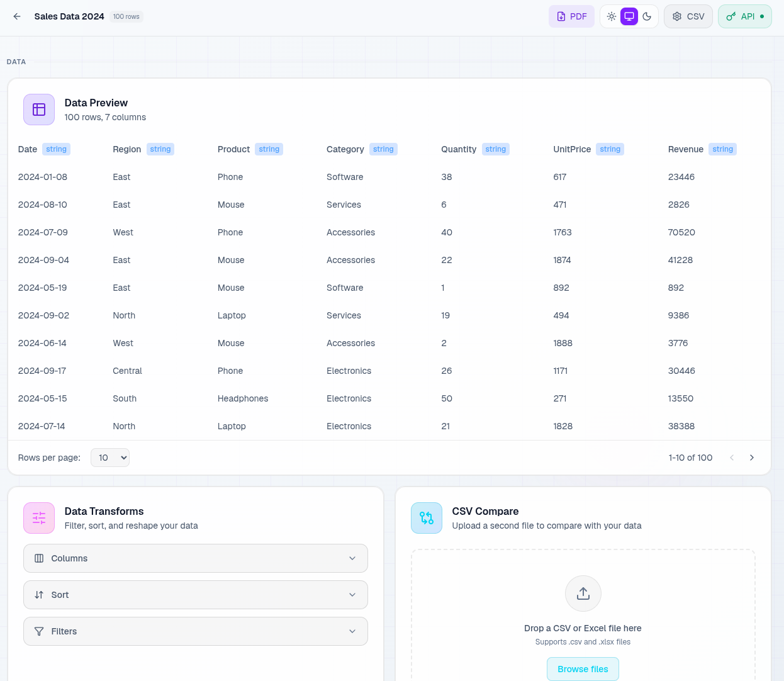Click the Quantity string type badge

pos(496,149)
